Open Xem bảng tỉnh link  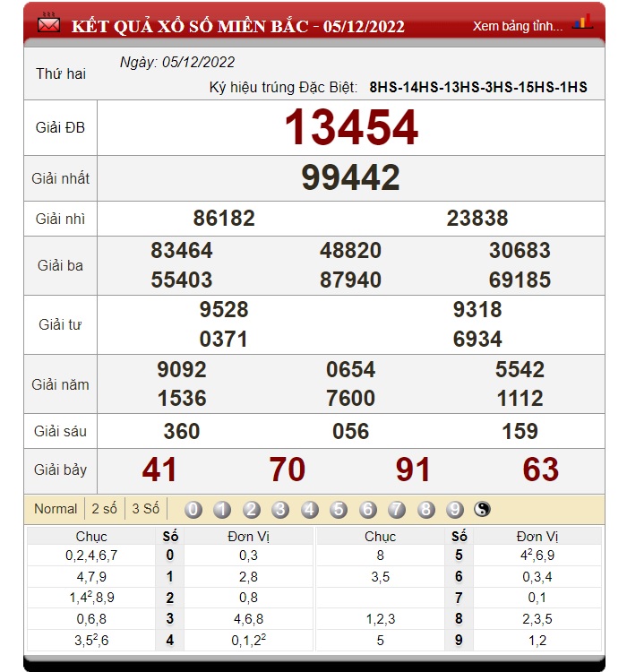[518, 26]
